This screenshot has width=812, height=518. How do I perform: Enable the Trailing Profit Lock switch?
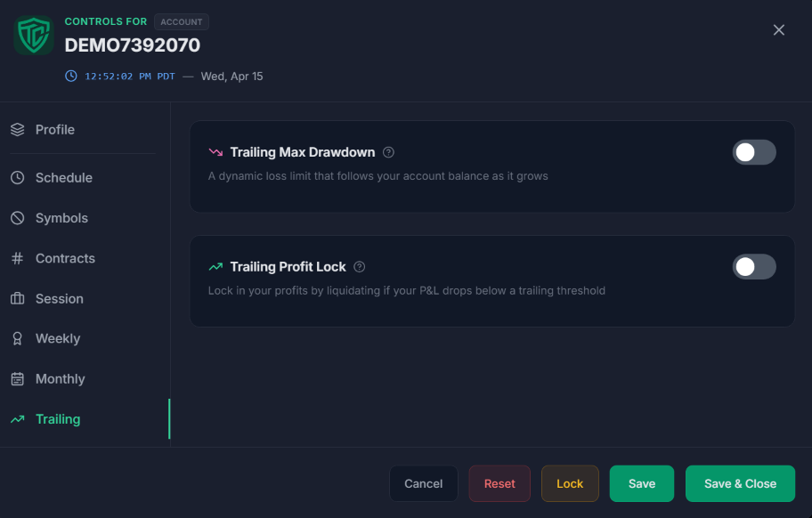(754, 266)
